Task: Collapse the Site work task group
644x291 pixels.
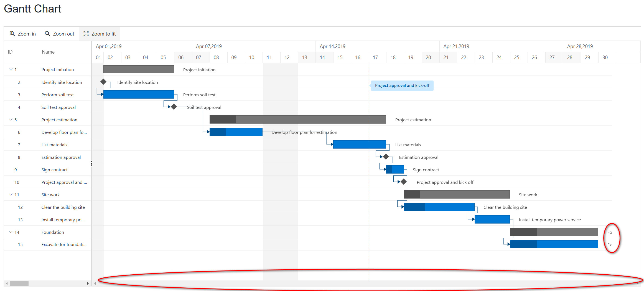Action: [11, 195]
